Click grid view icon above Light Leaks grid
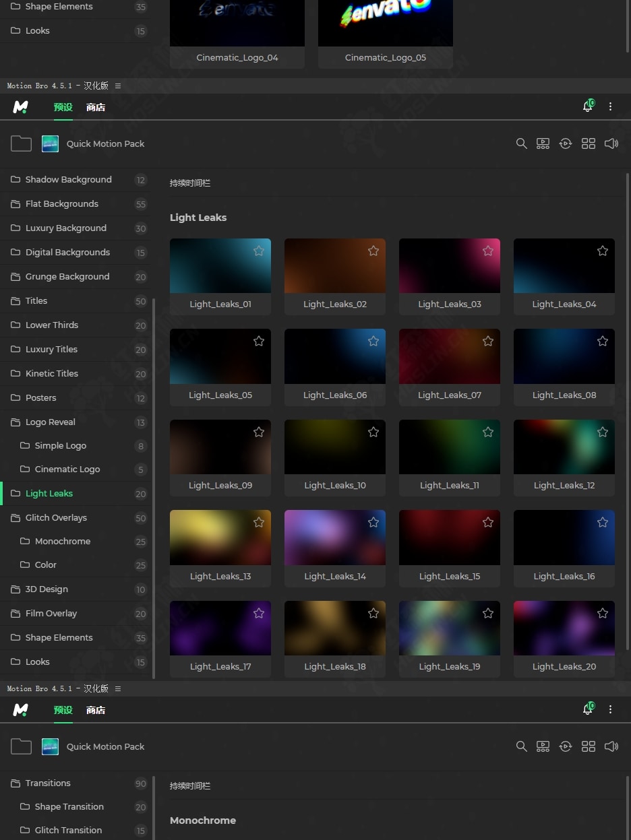This screenshot has height=840, width=631. point(589,143)
